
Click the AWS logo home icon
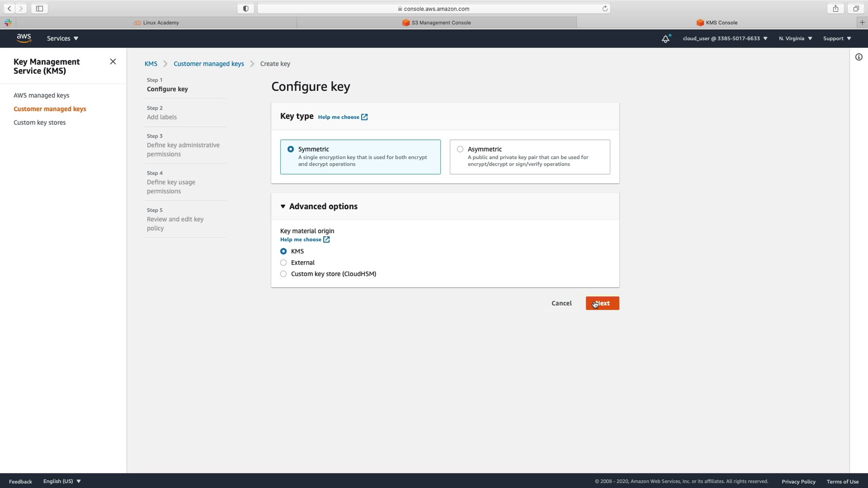24,38
